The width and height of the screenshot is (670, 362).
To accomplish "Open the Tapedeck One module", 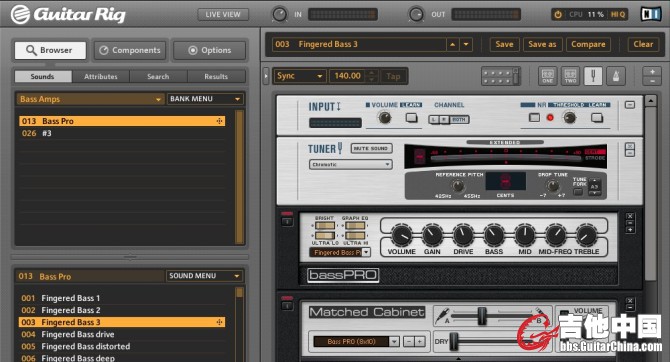I will (x=548, y=77).
